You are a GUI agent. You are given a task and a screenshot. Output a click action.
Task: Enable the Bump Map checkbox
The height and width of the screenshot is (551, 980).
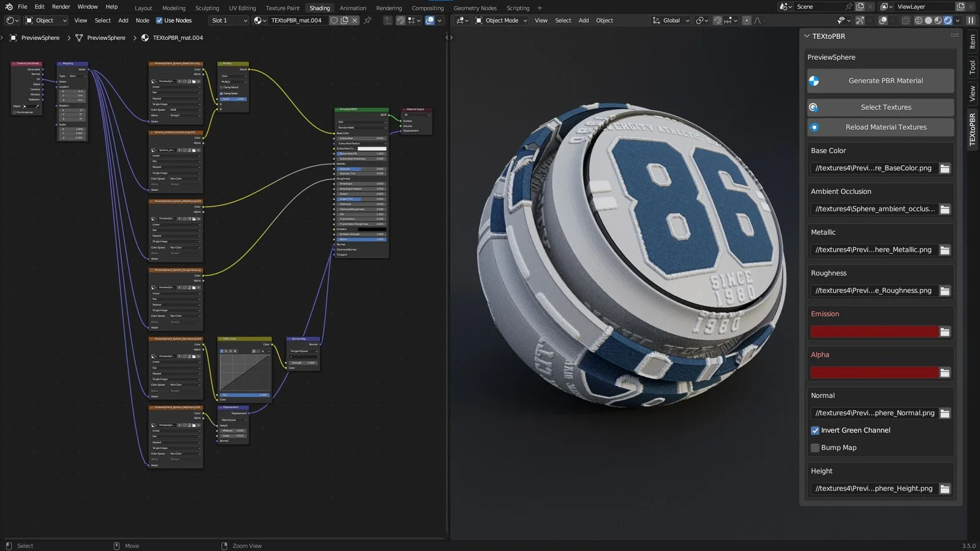click(815, 448)
